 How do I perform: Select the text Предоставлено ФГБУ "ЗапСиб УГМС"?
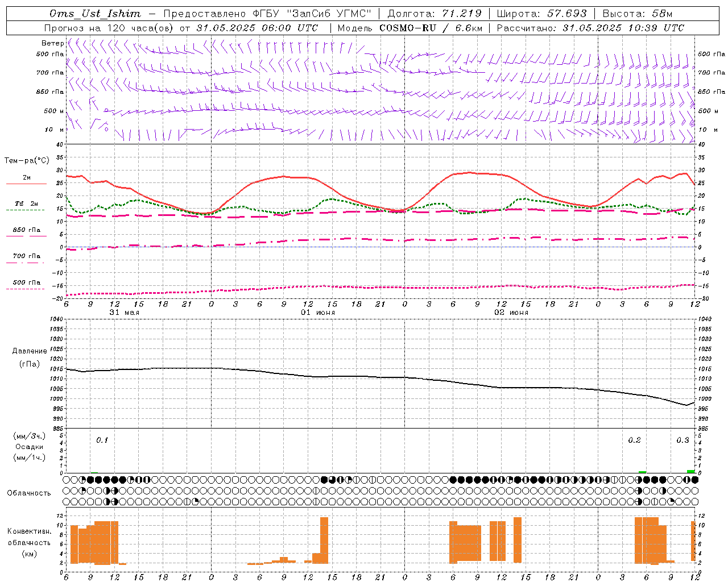click(x=267, y=14)
